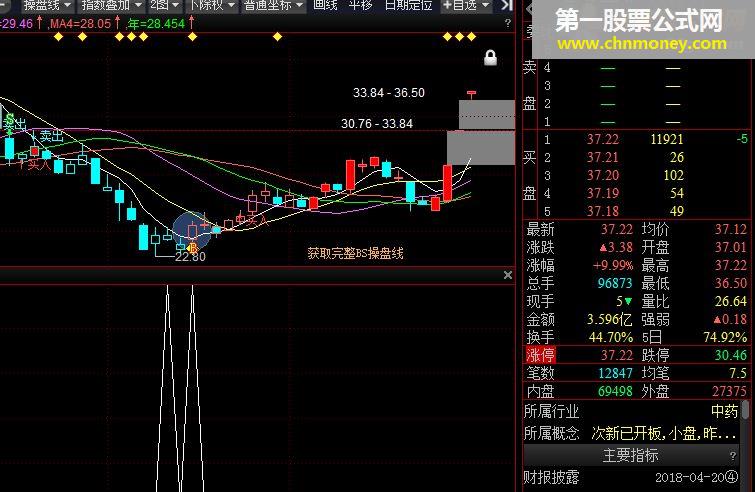The image size is (755, 492).
Task: Click the 总手 value 96873
Action: [615, 284]
